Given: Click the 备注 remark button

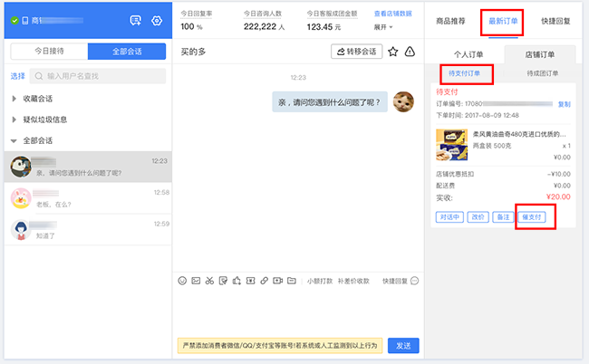Looking at the screenshot, I should click(503, 217).
